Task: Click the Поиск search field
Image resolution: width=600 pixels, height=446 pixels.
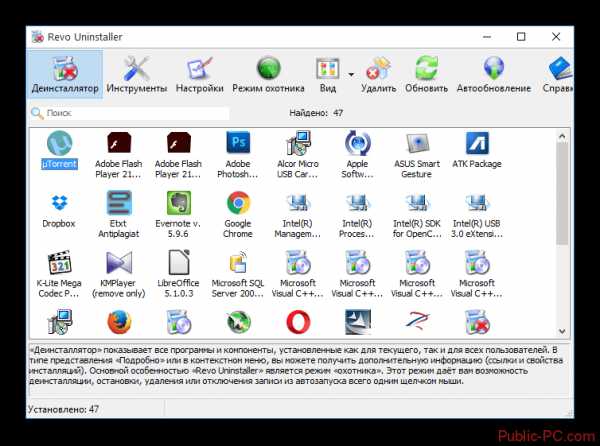Action: click(130, 113)
